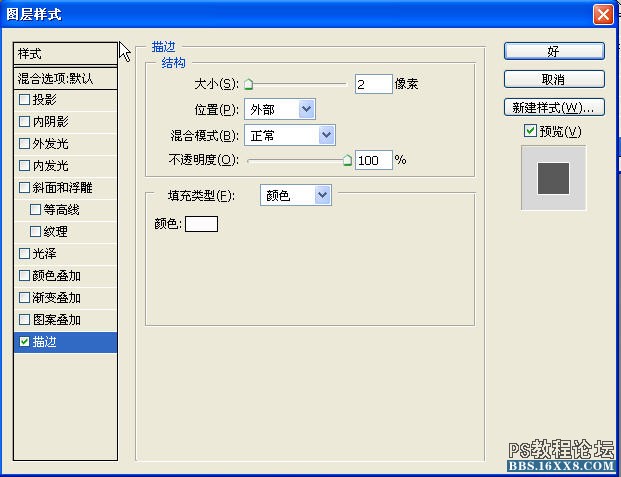621x477 pixels.
Task: Open the 位置(P) position dropdown
Action: coord(280,109)
